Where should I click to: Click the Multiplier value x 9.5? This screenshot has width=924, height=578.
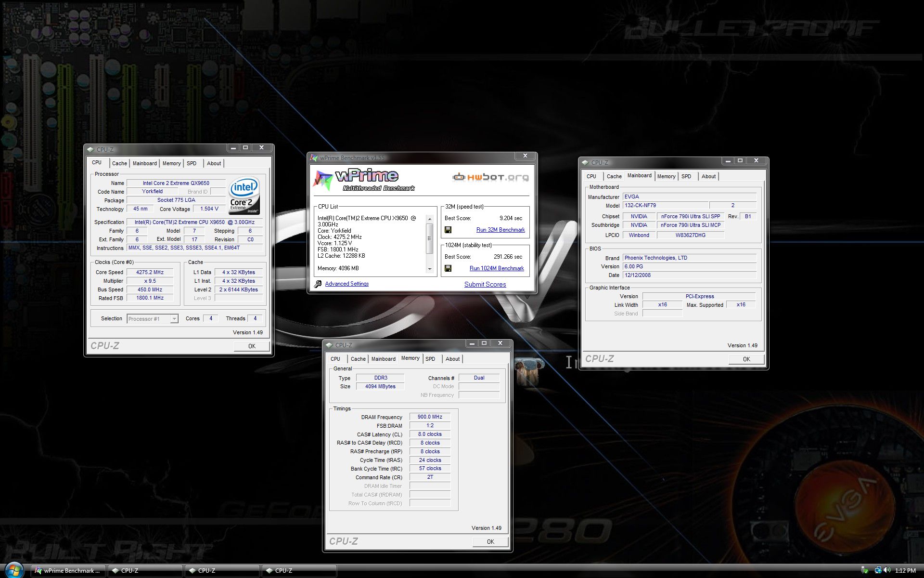pos(150,281)
